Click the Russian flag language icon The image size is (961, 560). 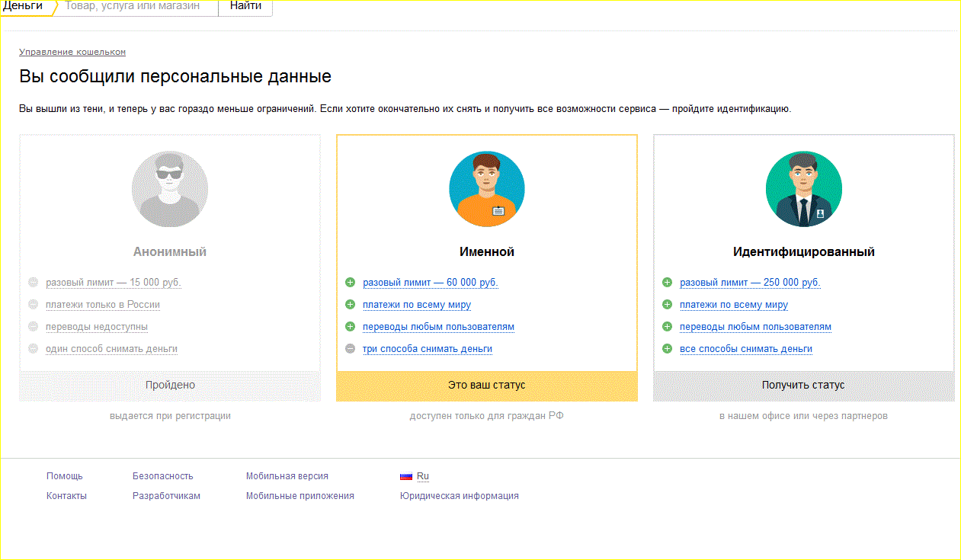(406, 476)
